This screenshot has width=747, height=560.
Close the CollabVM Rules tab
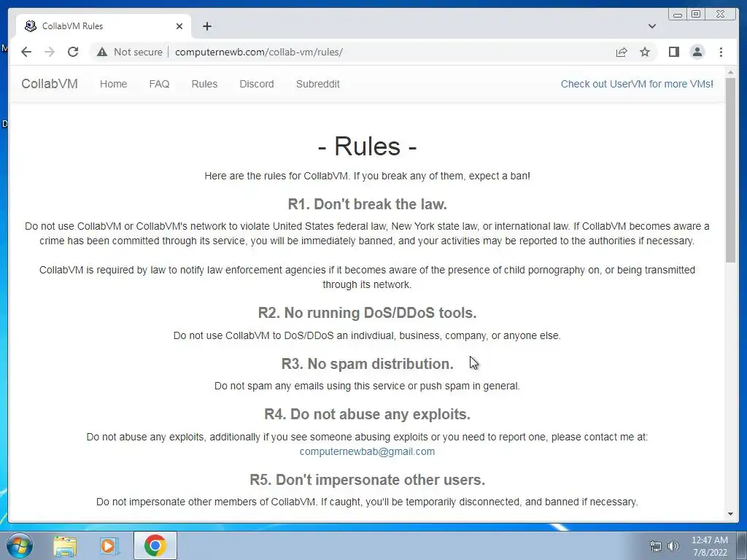click(x=179, y=26)
